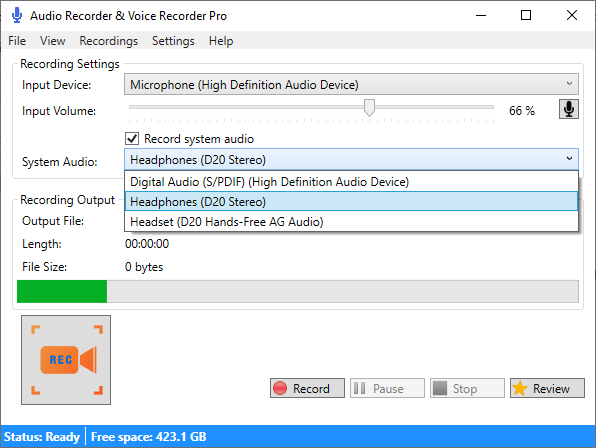Select Headphones (D20 Stereo) list option

[351, 201]
